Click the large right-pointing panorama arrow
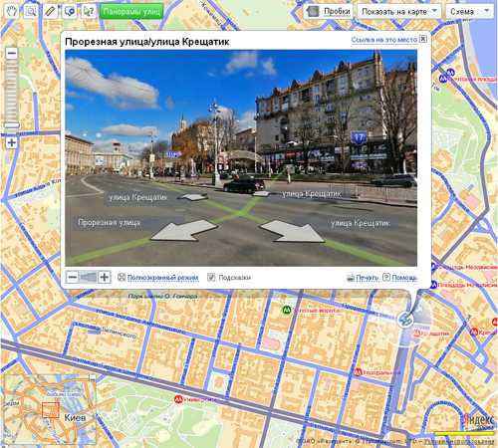 (293, 231)
